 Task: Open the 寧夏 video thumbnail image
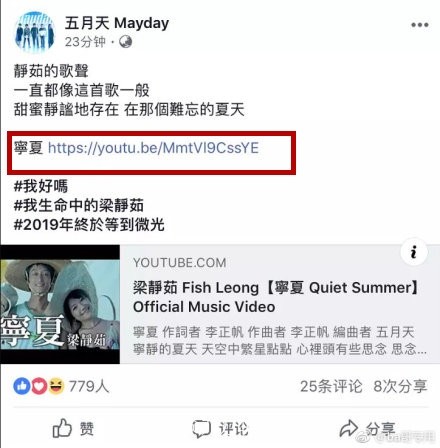(x=60, y=304)
